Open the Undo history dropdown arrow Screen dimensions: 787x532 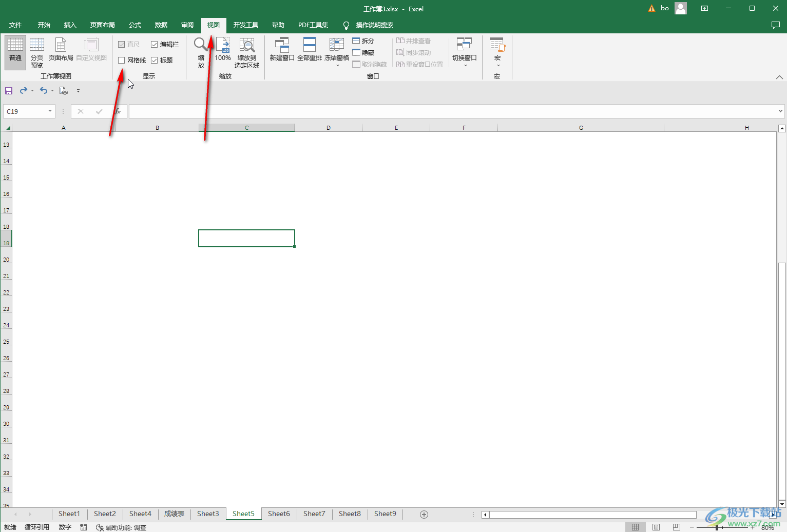pyautogui.click(x=52, y=91)
